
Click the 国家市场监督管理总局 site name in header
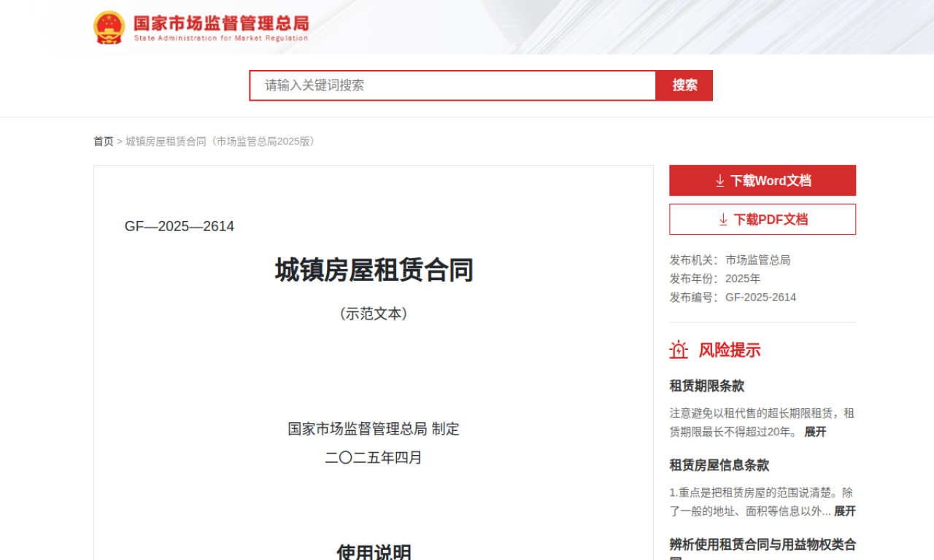click(220, 22)
